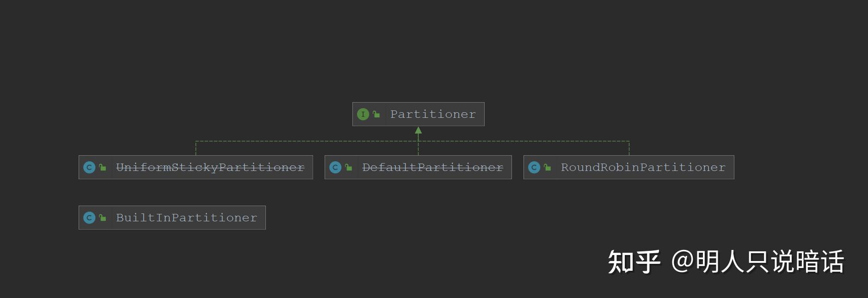The width and height of the screenshot is (868, 298).
Task: Click the inheritance arrowhead below Partitioner
Action: point(419,130)
